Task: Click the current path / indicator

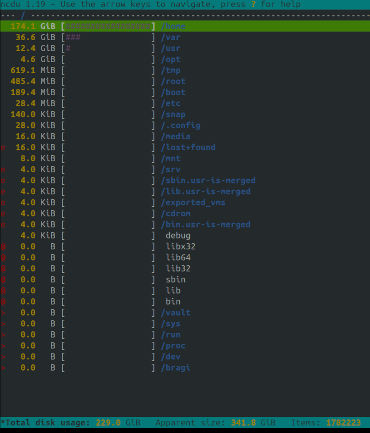Action: pos(23,15)
